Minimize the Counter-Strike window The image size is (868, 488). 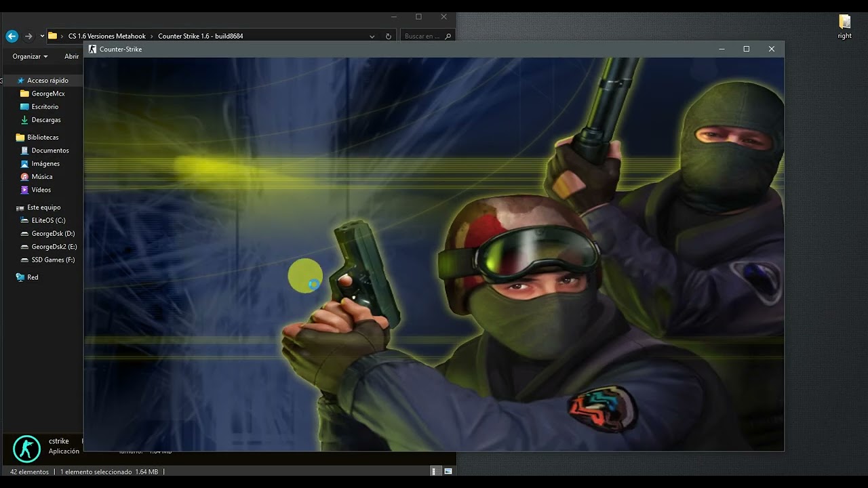coord(722,49)
